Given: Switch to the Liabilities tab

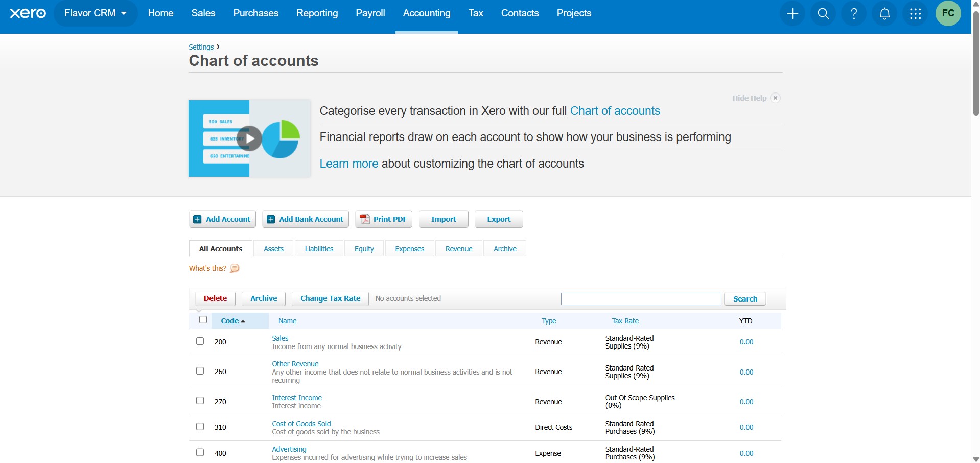Looking at the screenshot, I should click(319, 249).
